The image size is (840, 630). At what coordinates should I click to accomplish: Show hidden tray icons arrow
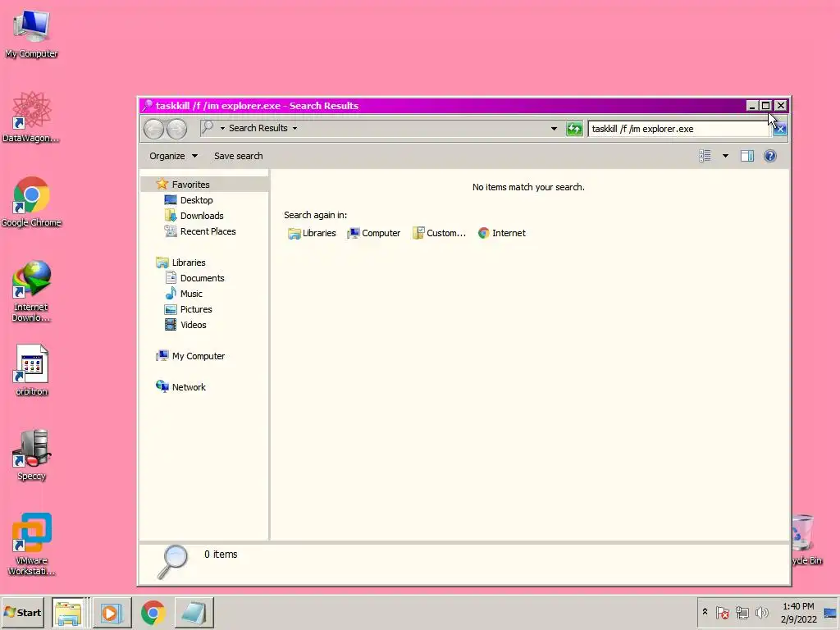tap(705, 611)
